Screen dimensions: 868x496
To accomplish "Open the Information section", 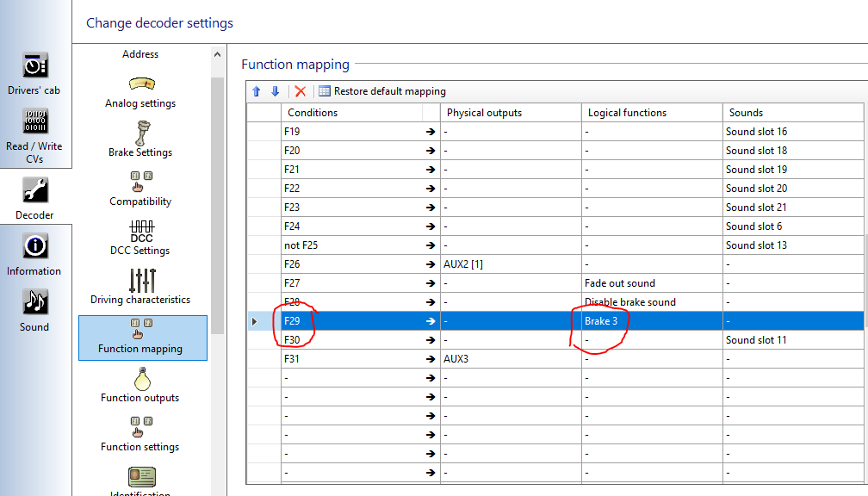I will click(34, 255).
